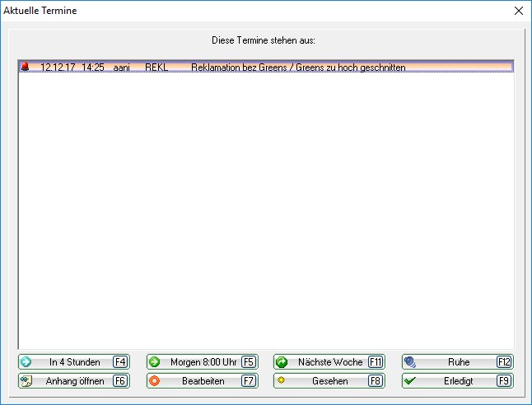Close the Aktuelle Termine window
The height and width of the screenshot is (405, 532).
click(x=518, y=11)
